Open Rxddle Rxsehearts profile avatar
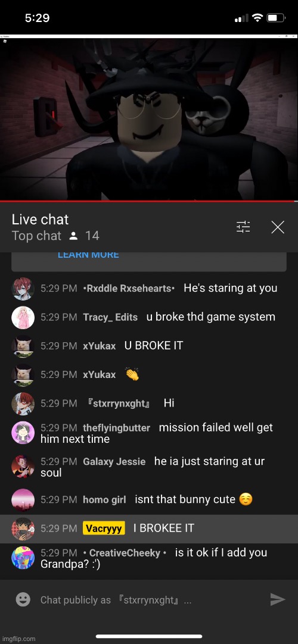This screenshot has height=644, width=298. click(23, 288)
